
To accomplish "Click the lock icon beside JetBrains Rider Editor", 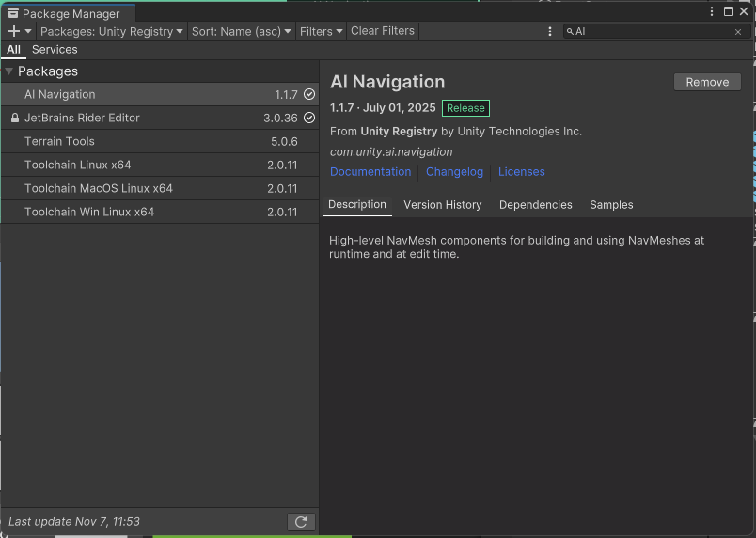I will pyautogui.click(x=15, y=119).
